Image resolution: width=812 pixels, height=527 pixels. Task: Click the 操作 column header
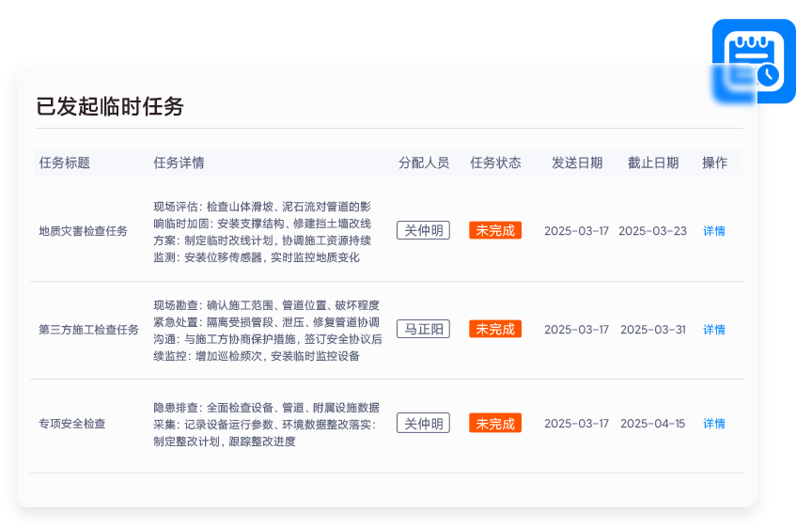(x=714, y=163)
